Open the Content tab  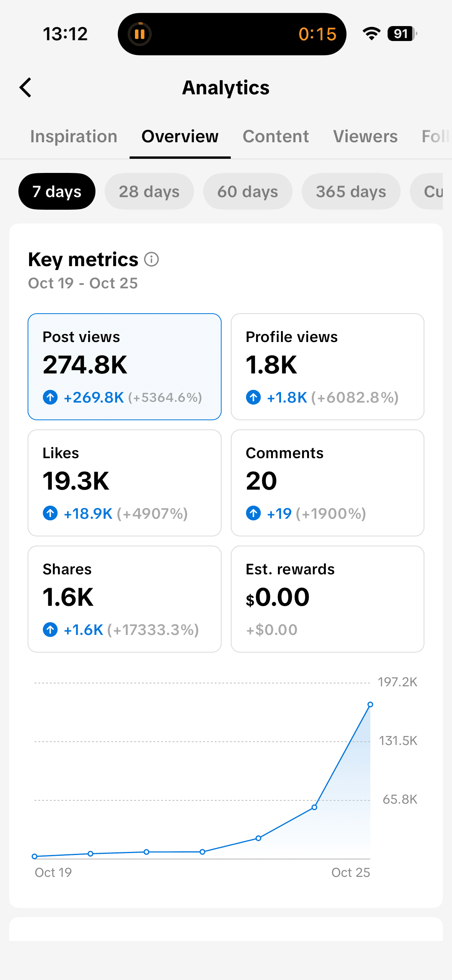(x=276, y=136)
